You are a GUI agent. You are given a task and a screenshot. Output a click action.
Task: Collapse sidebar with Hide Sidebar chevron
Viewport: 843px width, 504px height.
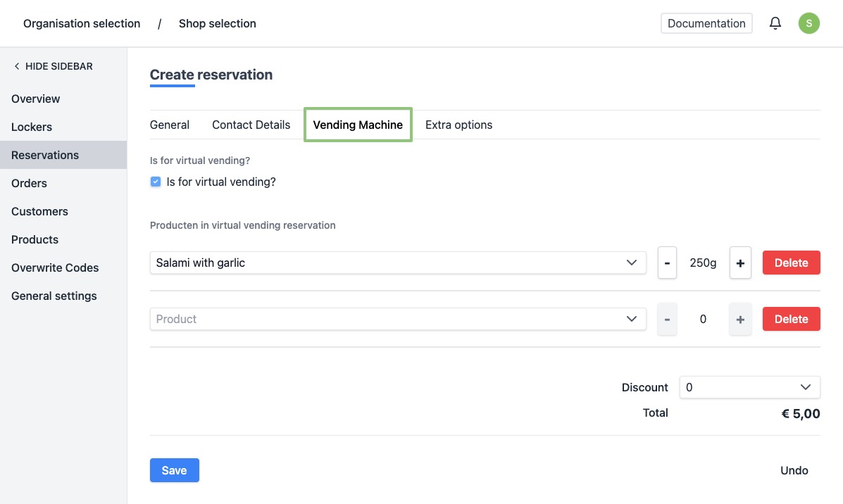click(17, 66)
